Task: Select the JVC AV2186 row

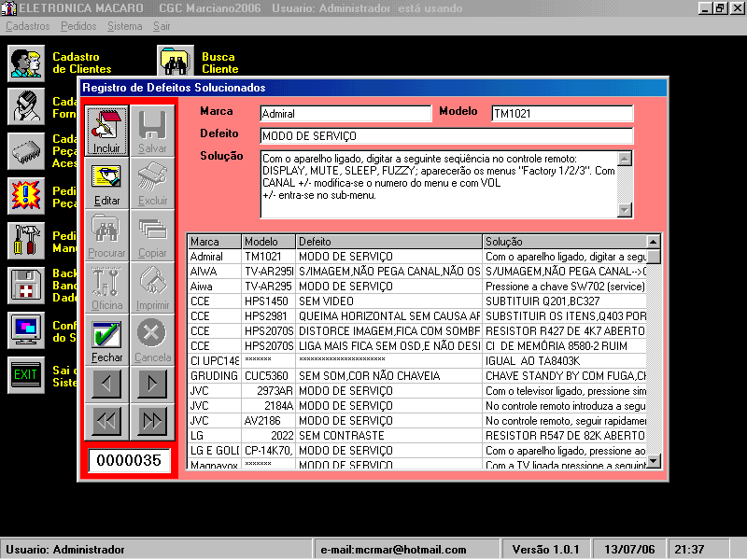Action: click(417, 421)
